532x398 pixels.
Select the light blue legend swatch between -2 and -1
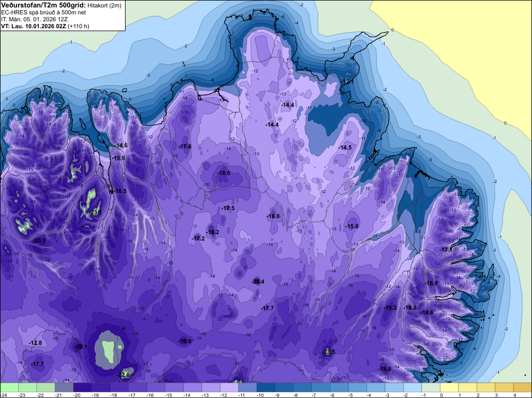pos(412,387)
